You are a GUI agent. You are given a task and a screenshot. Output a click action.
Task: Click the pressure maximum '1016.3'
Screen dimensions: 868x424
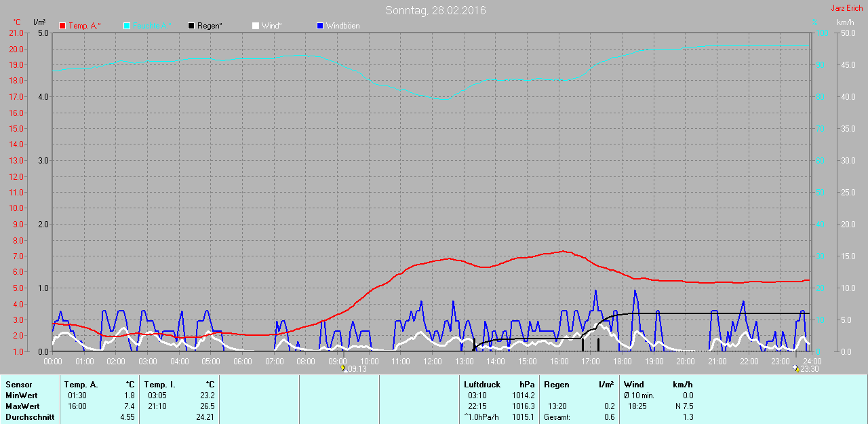coord(522,406)
